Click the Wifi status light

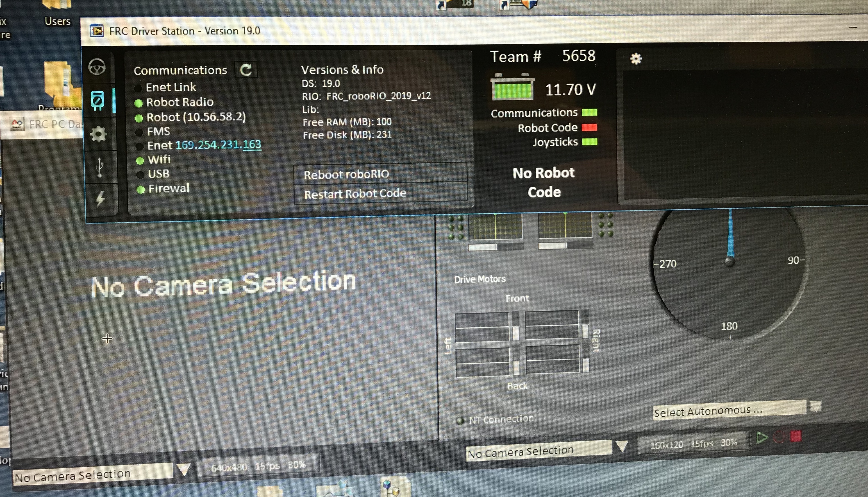pyautogui.click(x=140, y=160)
